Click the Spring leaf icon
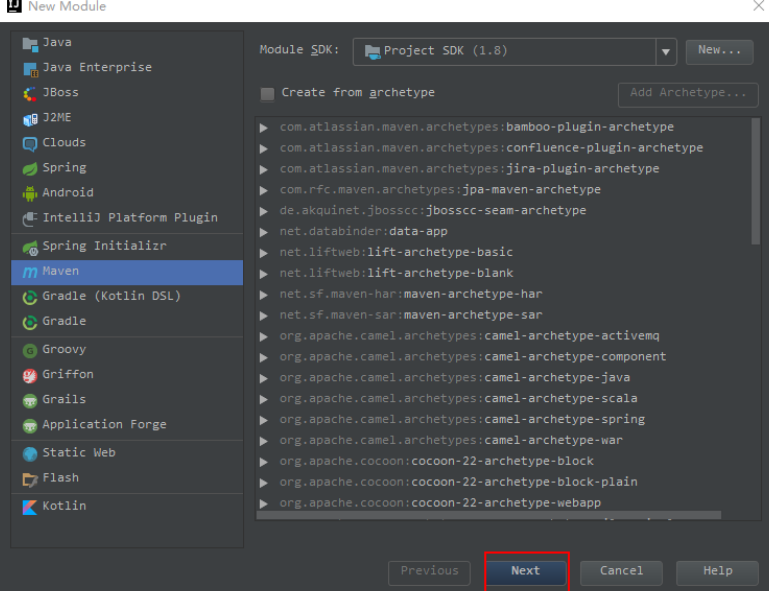The width and height of the screenshot is (769, 591). coord(30,169)
